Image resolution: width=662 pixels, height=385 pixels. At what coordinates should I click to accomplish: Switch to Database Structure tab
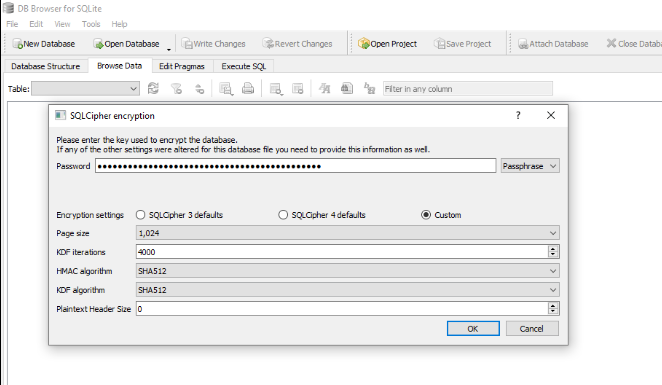[x=46, y=66]
